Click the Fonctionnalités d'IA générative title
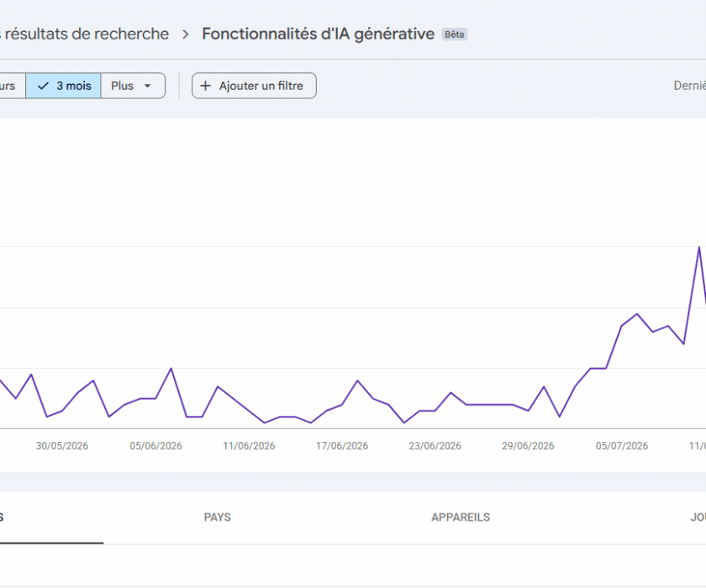706x588 pixels. 318,34
